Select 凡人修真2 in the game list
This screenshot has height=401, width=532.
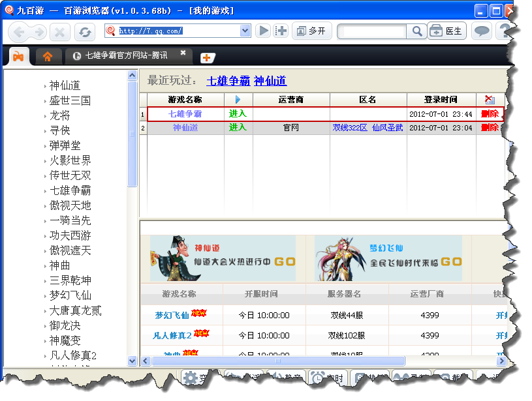point(73,355)
